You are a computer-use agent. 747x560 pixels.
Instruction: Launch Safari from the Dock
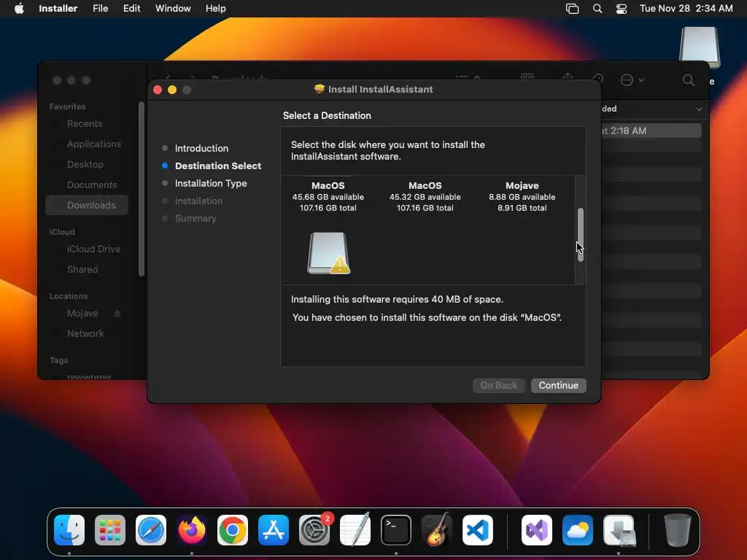click(x=151, y=530)
